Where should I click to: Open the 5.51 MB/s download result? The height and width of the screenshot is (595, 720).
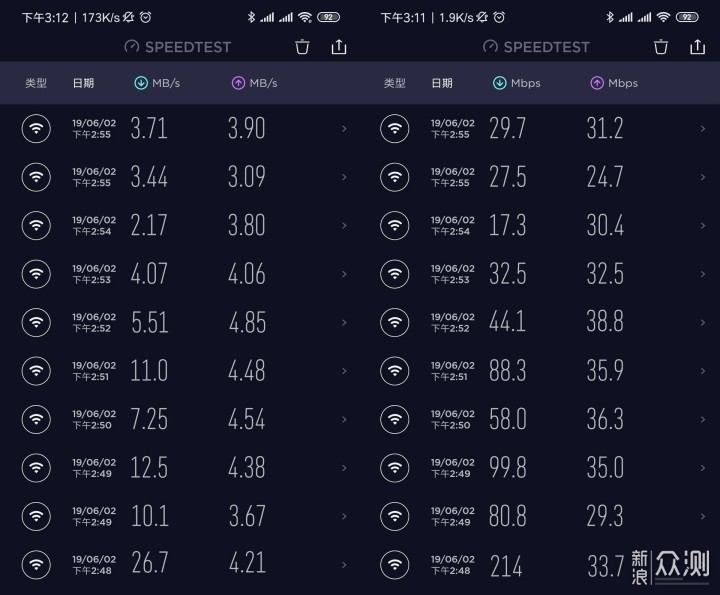(149, 323)
